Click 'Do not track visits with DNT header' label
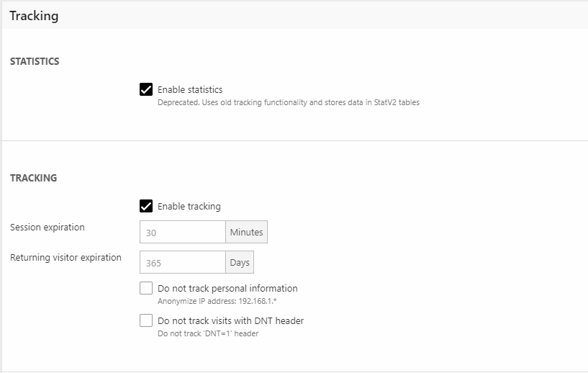This screenshot has height=373, width=588. point(230,321)
